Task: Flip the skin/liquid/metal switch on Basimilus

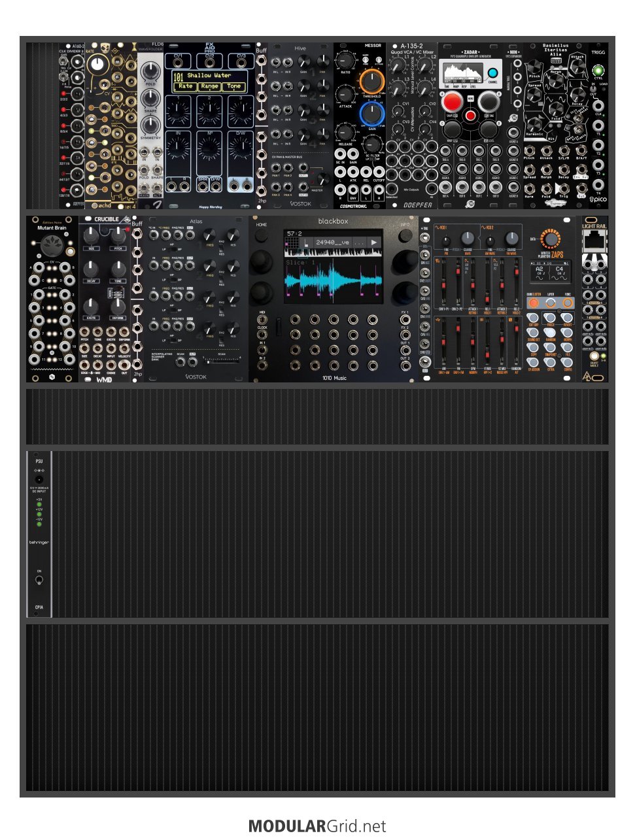Action: pyautogui.click(x=578, y=120)
